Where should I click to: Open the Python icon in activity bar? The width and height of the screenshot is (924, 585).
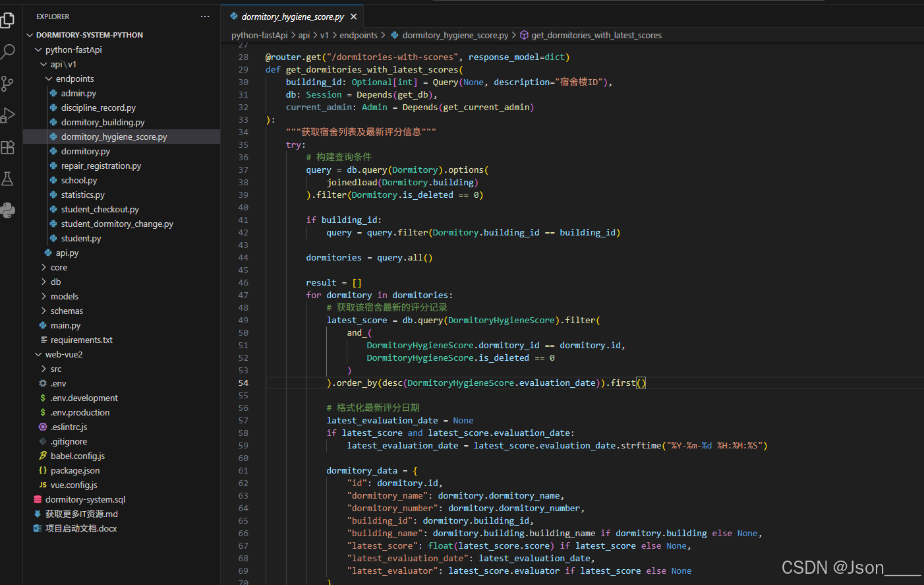7,210
